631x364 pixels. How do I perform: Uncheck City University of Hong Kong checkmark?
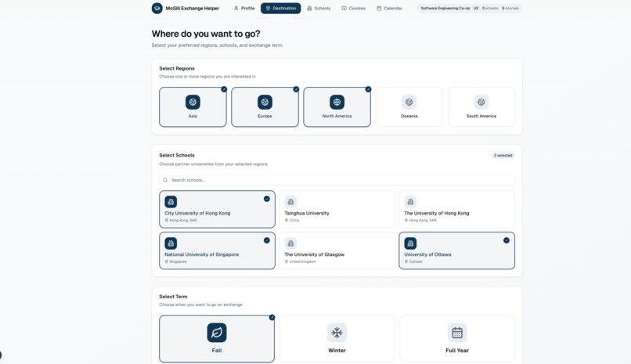266,199
